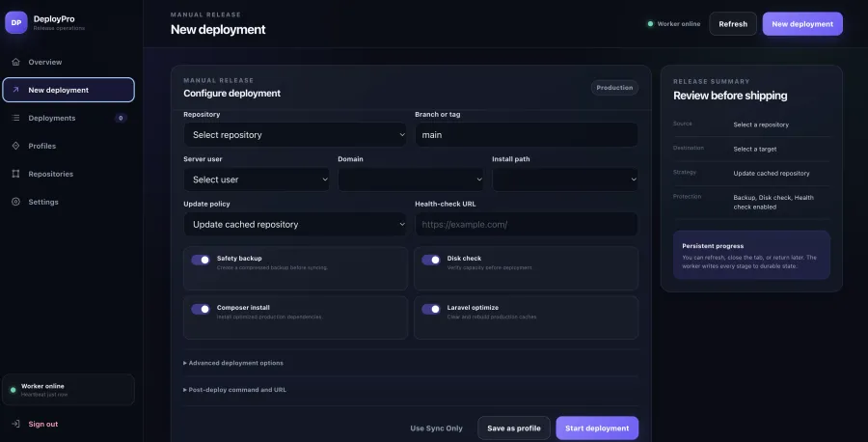868x442 pixels.
Task: Click the Settings gear icon
Action: 15,202
